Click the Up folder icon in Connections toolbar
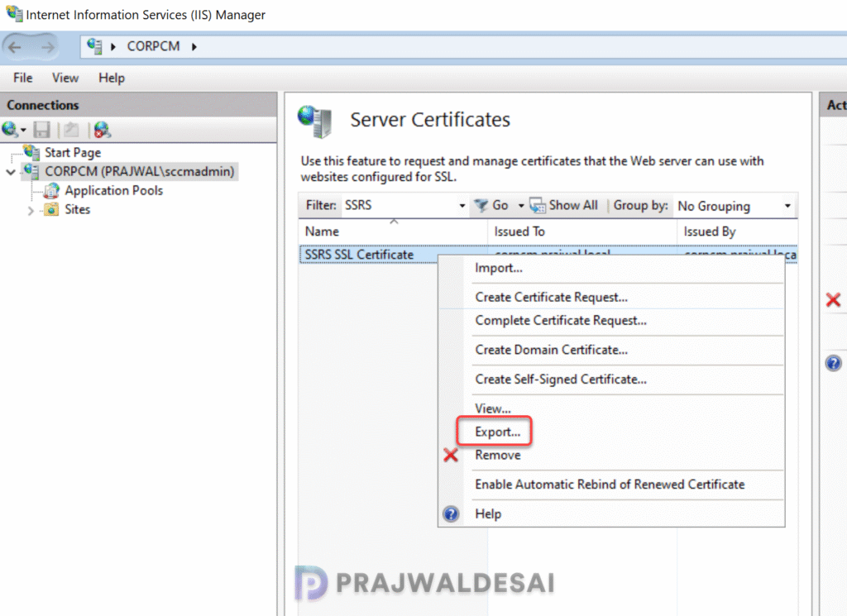 pos(71,130)
